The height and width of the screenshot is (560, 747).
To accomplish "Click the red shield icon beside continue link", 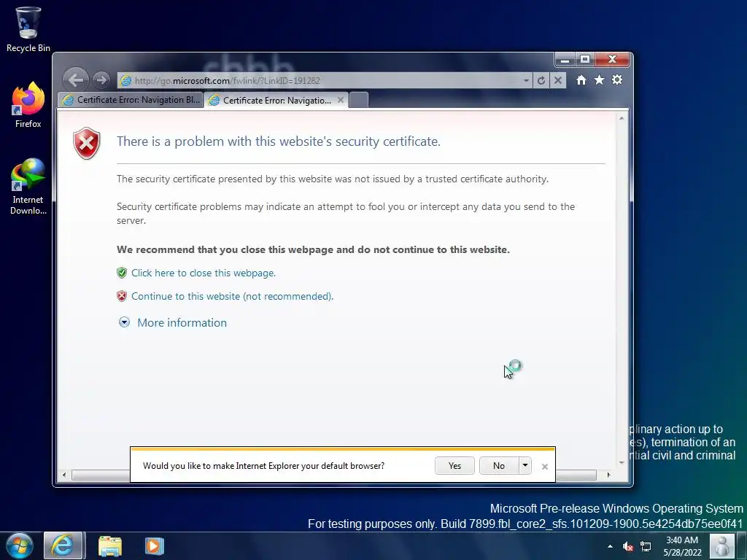I will (122, 296).
